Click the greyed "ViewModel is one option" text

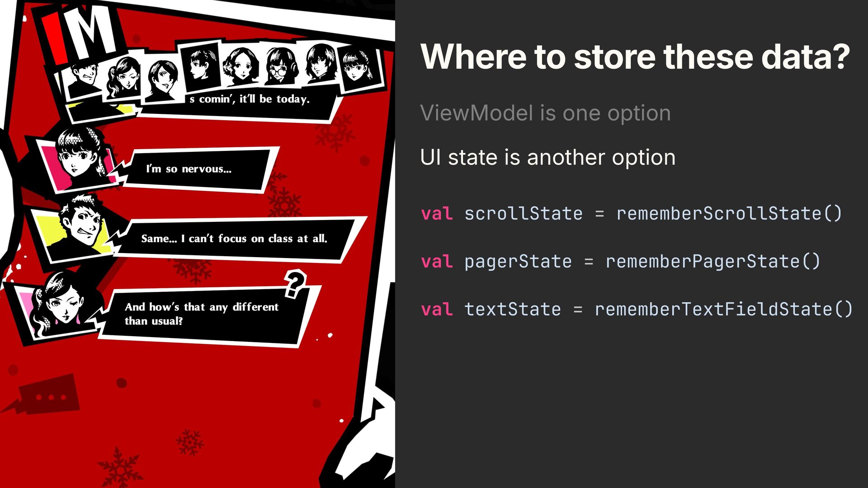[x=545, y=113]
